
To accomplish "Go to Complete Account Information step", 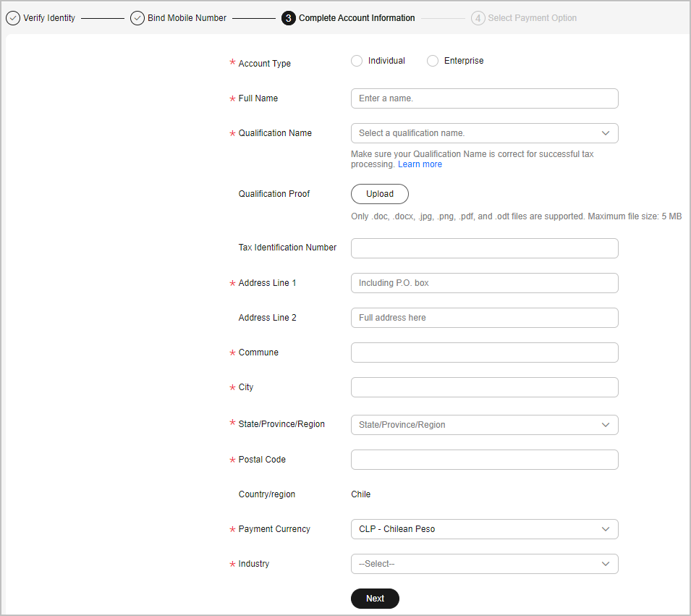I will tap(357, 18).
